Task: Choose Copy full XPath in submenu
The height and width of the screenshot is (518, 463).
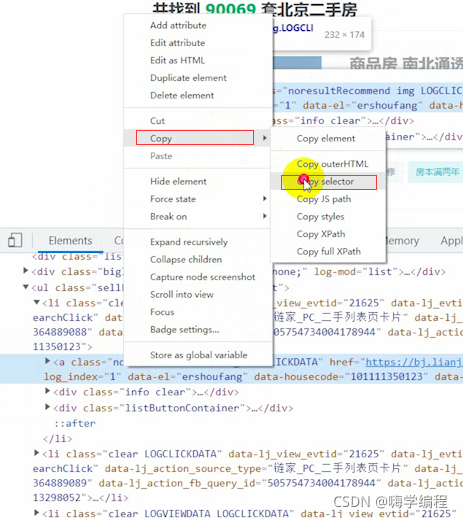Action: click(329, 251)
